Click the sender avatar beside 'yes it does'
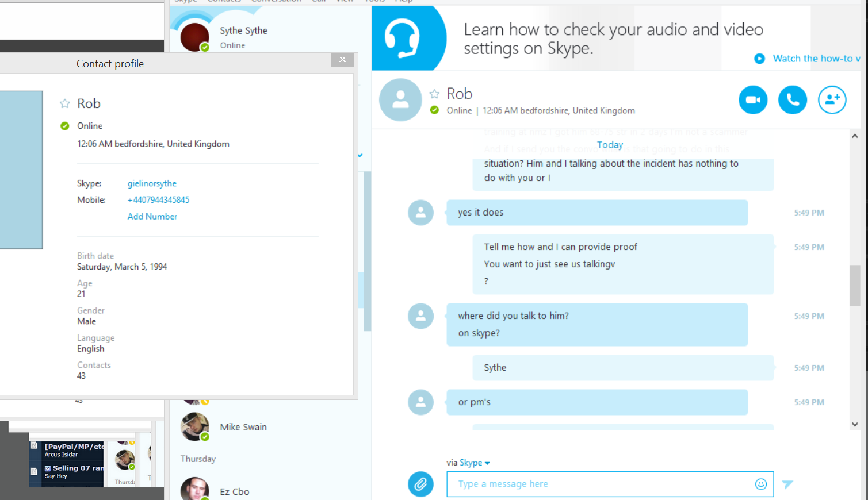 (420, 213)
